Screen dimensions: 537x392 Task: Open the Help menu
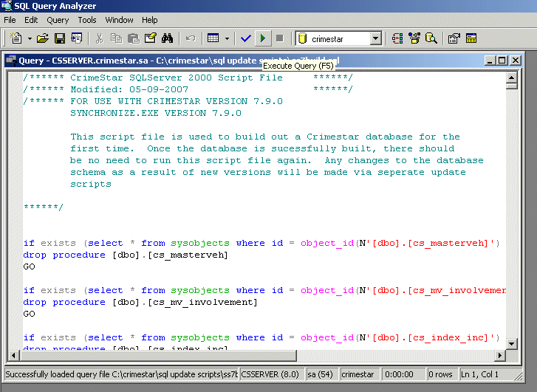[150, 20]
